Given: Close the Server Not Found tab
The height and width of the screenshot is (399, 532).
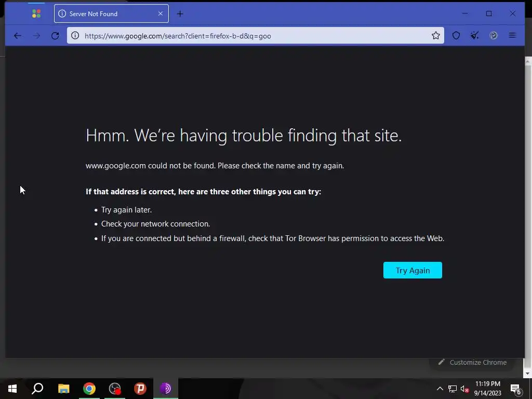Looking at the screenshot, I should point(161,14).
